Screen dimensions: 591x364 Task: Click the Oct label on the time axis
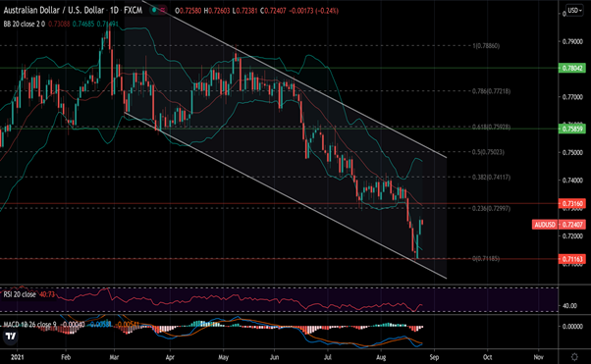pyautogui.click(x=488, y=357)
